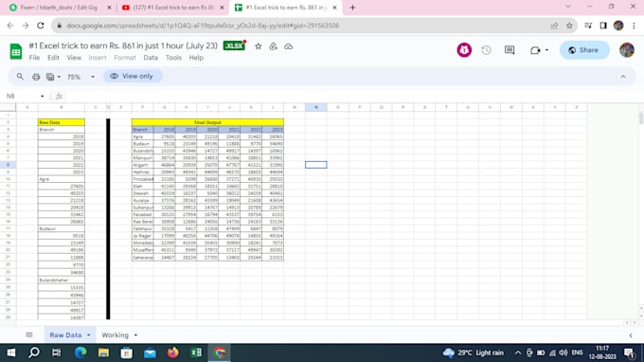Screen dimensions: 644x362
Task: Select the Agra cell in the output table
Action: [142, 136]
